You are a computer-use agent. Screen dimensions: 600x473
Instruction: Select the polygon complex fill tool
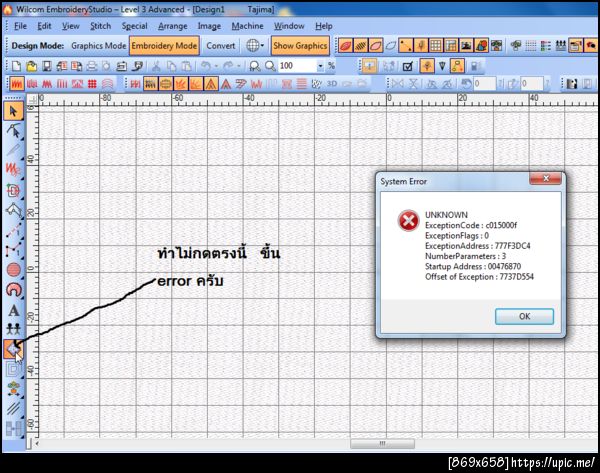click(14, 210)
